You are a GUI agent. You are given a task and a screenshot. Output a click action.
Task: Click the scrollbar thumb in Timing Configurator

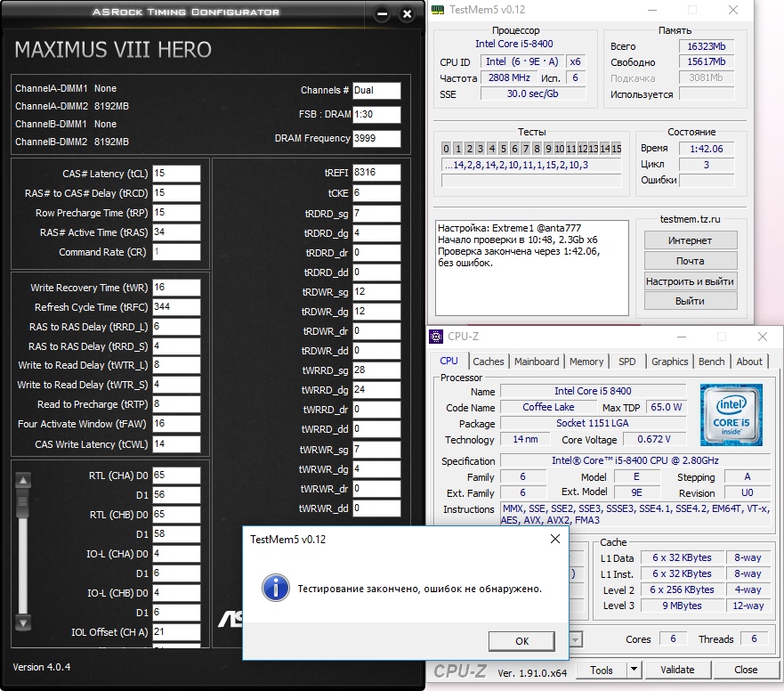coord(23,503)
